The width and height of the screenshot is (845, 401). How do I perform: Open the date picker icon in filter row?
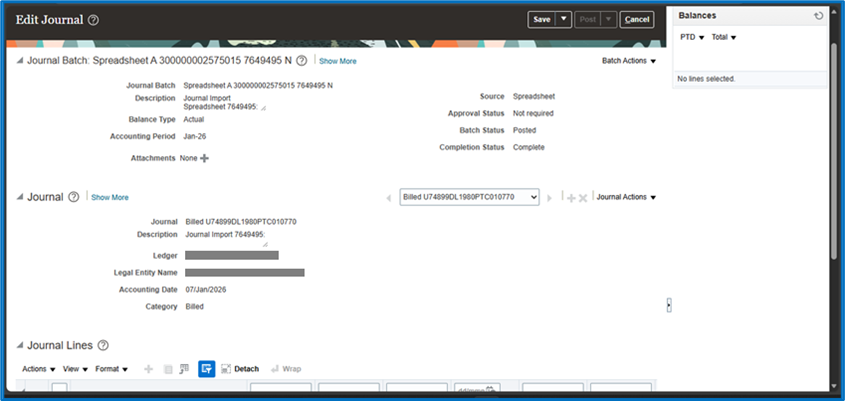[490, 390]
